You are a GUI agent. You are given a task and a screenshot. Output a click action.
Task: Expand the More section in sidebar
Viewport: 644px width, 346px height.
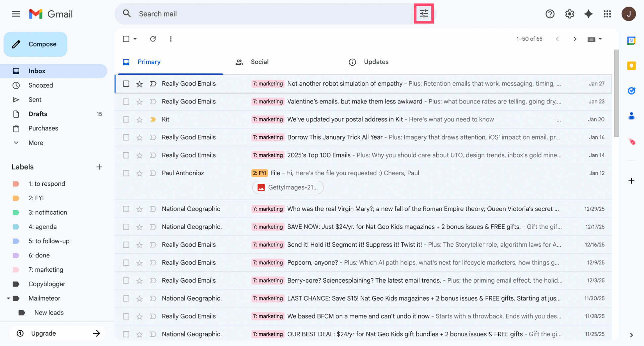pos(35,143)
